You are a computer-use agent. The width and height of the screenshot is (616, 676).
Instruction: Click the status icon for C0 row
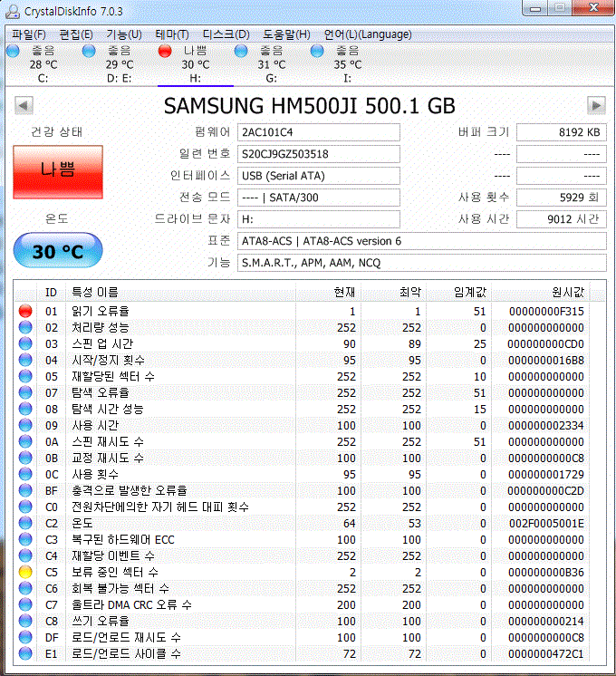coord(25,507)
